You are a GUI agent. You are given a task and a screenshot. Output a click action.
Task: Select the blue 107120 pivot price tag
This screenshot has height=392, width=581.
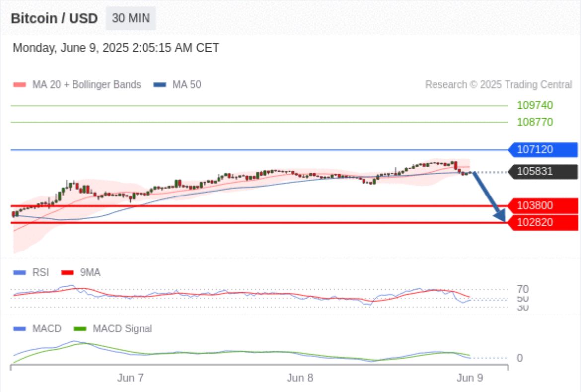pos(542,149)
